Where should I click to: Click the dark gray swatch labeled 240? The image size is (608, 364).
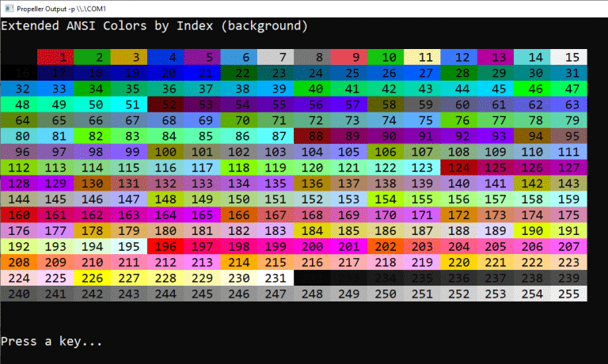click(19, 294)
